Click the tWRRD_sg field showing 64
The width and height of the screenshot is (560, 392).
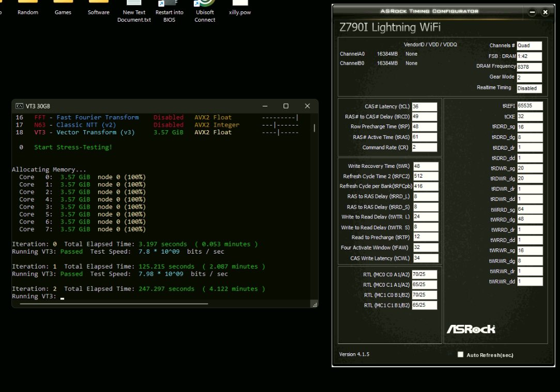tap(530, 210)
